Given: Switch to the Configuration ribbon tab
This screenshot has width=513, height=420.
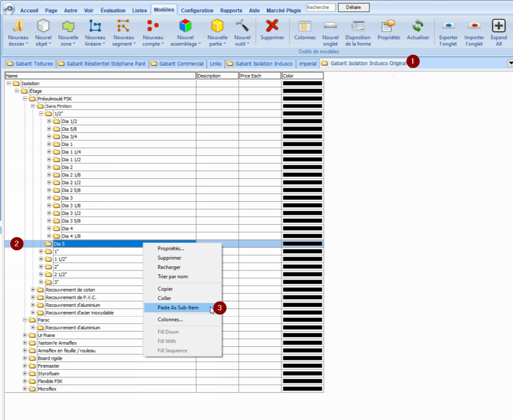Looking at the screenshot, I should coord(197,10).
